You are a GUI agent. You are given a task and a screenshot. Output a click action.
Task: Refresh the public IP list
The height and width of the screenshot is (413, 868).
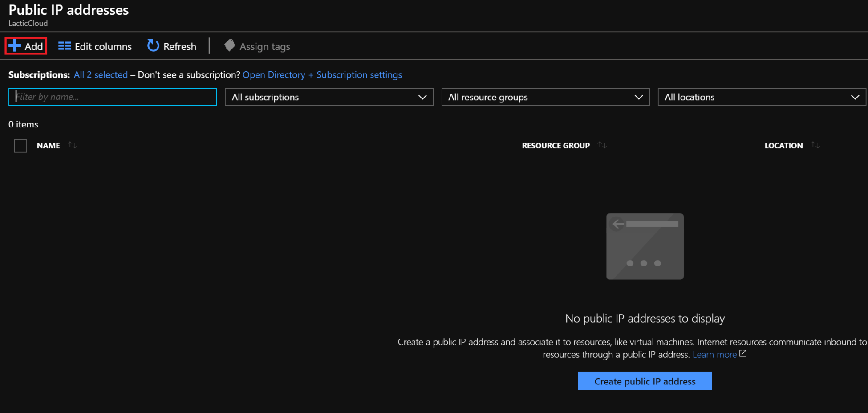coord(172,46)
